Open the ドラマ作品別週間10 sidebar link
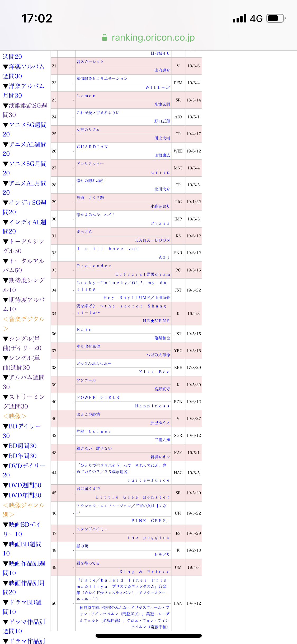297x644 pixels. pyautogui.click(x=24, y=626)
